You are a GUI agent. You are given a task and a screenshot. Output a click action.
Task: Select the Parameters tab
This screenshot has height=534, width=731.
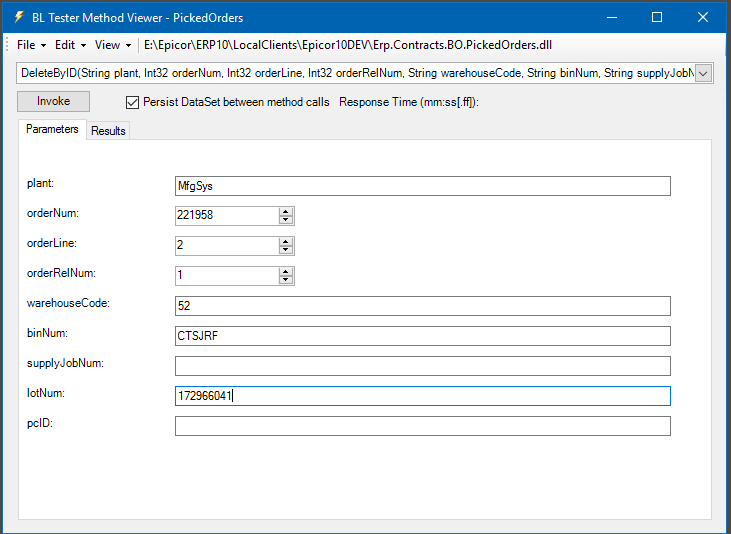(52, 130)
